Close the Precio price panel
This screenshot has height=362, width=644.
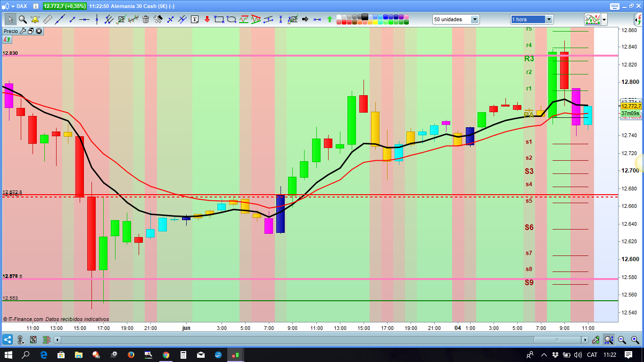click(x=39, y=31)
